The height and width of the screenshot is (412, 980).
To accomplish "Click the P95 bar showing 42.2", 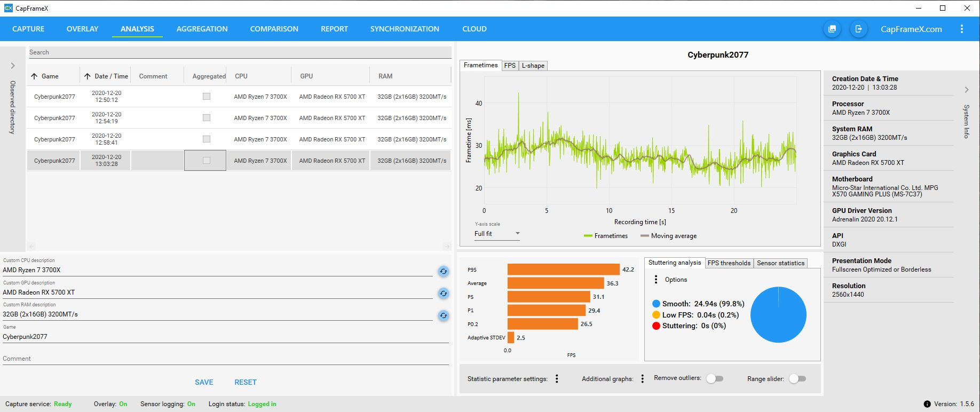I will [564, 270].
